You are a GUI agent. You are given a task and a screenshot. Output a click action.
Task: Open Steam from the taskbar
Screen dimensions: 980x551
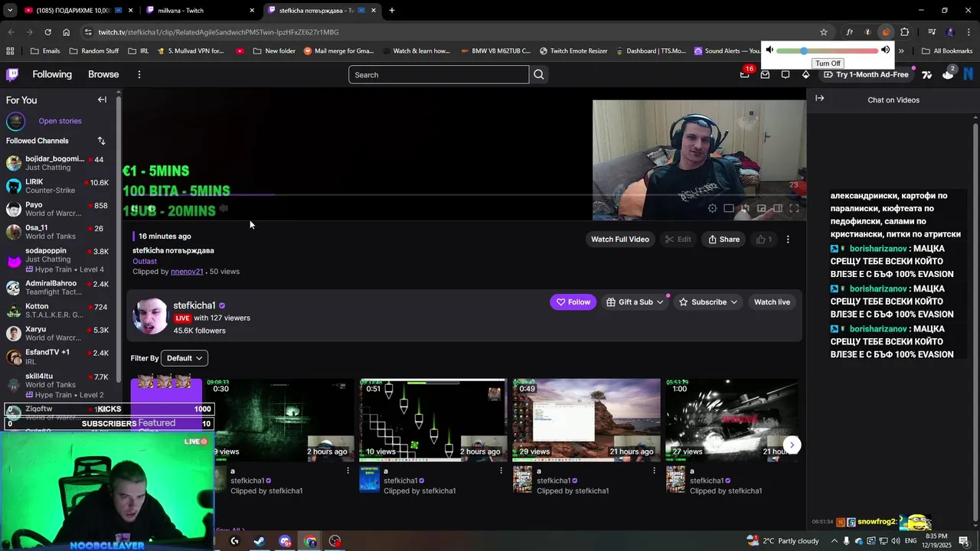[260, 541]
